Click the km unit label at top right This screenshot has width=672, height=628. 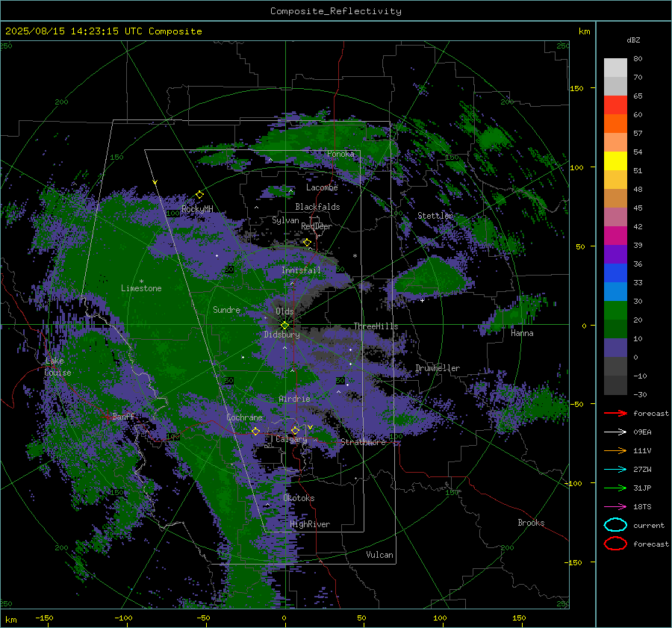[x=584, y=31]
